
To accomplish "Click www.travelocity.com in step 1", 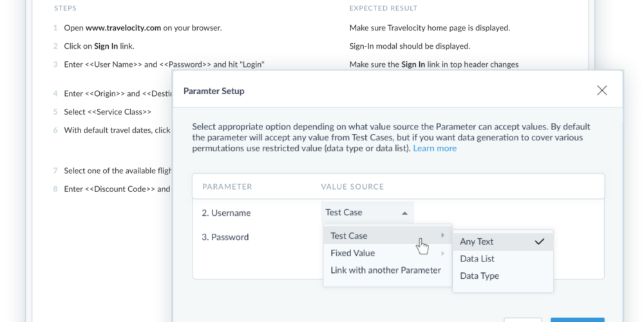I will point(123,28).
